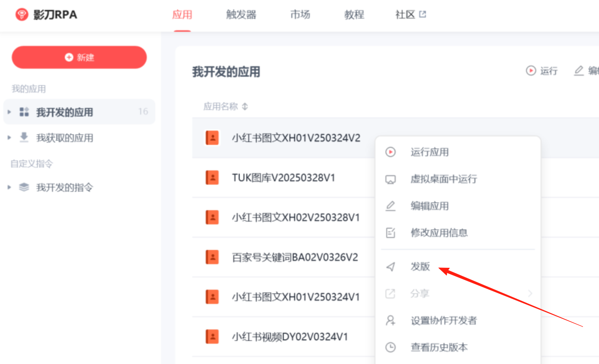Select the 百家号关键词BA02V0326V2 app row
The height and width of the screenshot is (364, 599).
coord(294,257)
